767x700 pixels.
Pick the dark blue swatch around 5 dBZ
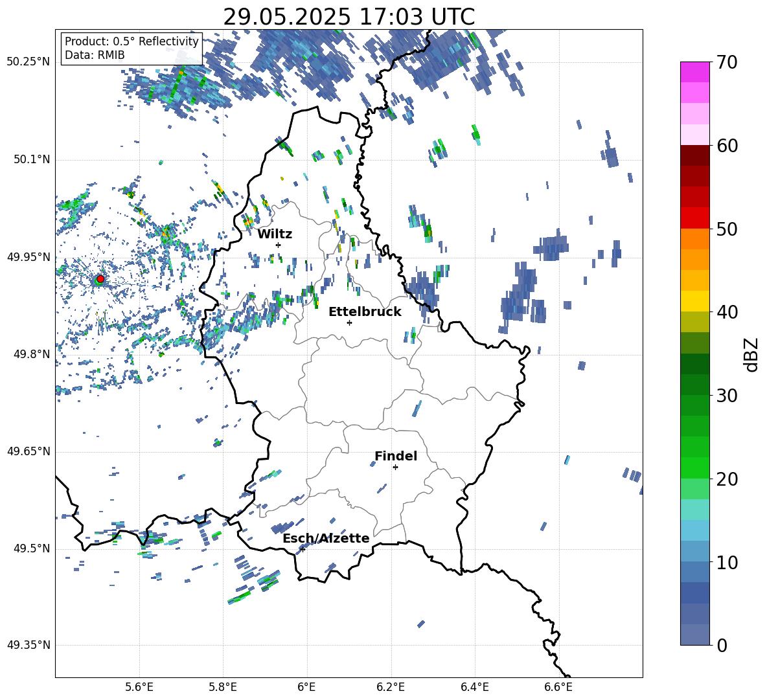(x=695, y=593)
